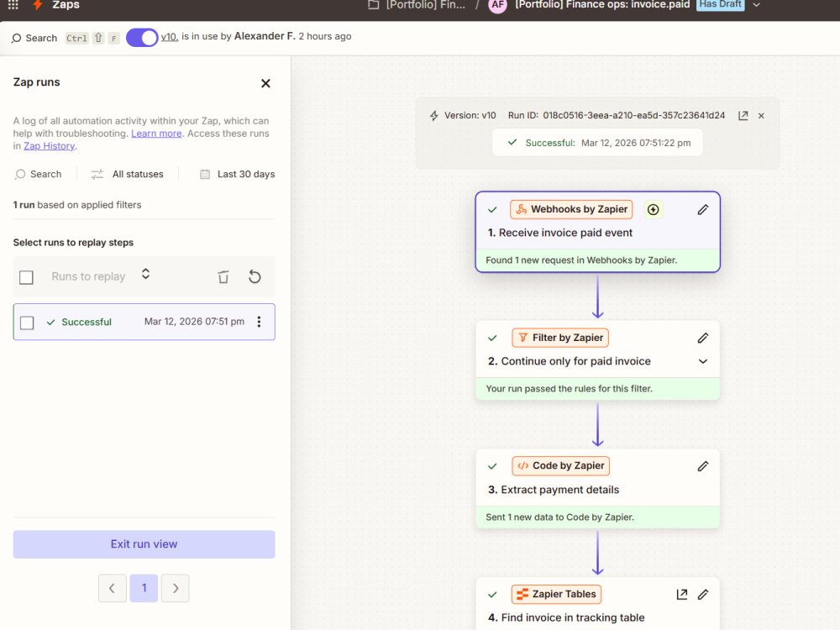Image resolution: width=840 pixels, height=630 pixels.
Task: Open the Portfolio folder breadcrumb
Action: pos(417,5)
